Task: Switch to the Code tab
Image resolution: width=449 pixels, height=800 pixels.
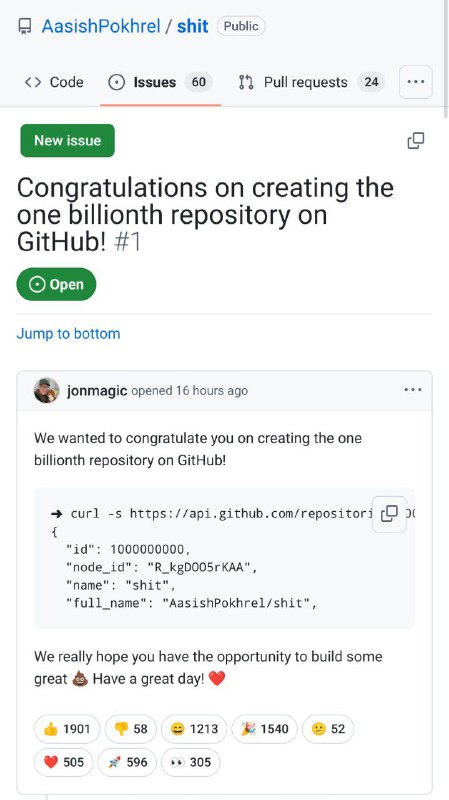Action: point(54,82)
